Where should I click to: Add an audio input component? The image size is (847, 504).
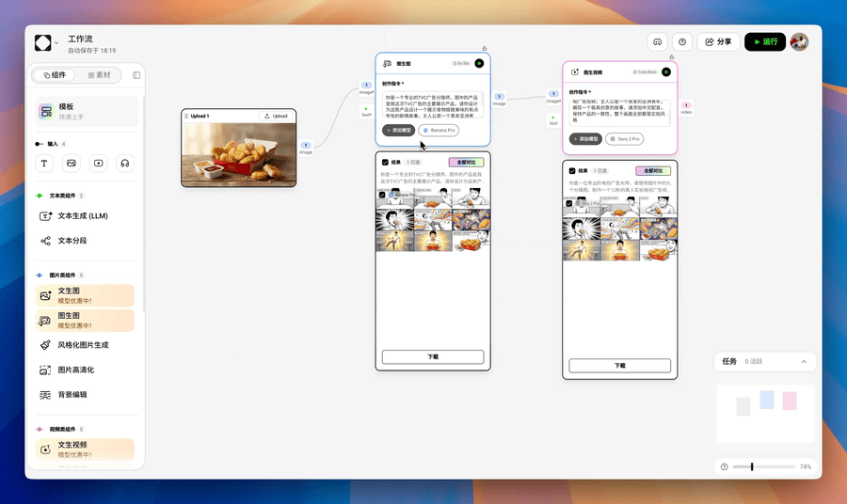click(x=124, y=163)
